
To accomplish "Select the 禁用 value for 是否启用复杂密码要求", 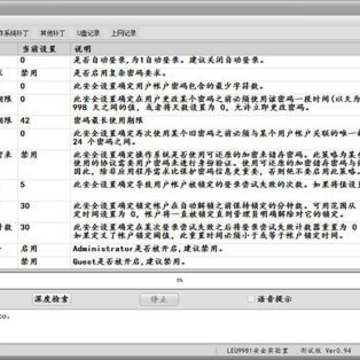I will click(x=29, y=73).
